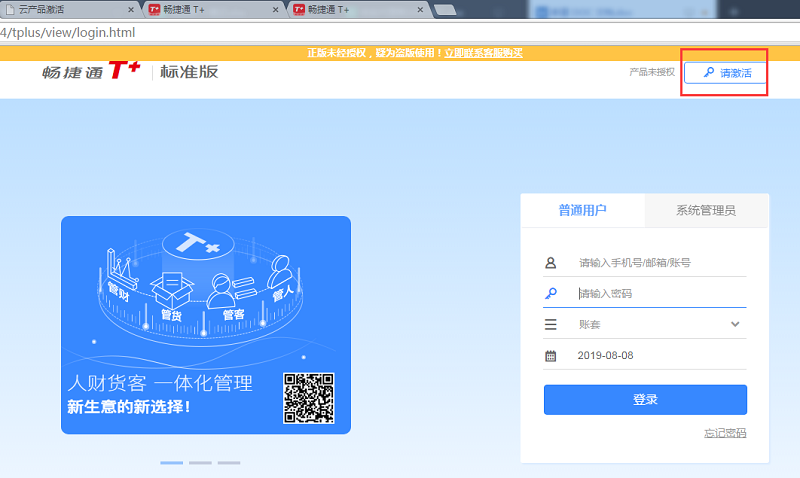Click the 登录 login button
800x478 pixels.
(645, 399)
